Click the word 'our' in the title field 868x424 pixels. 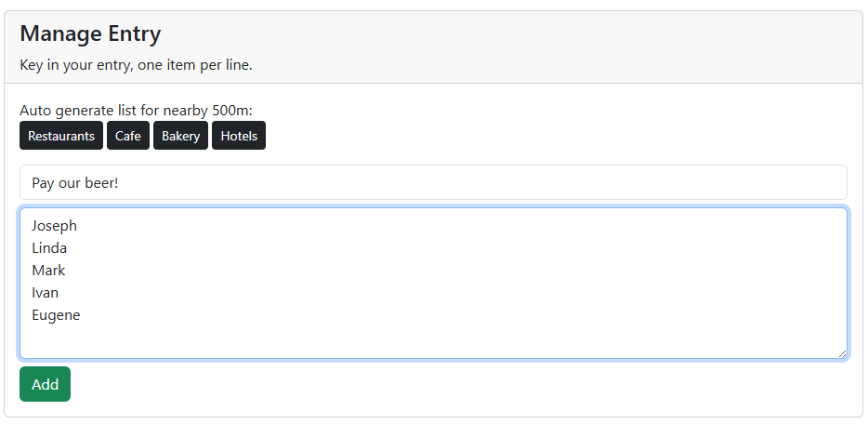point(70,182)
